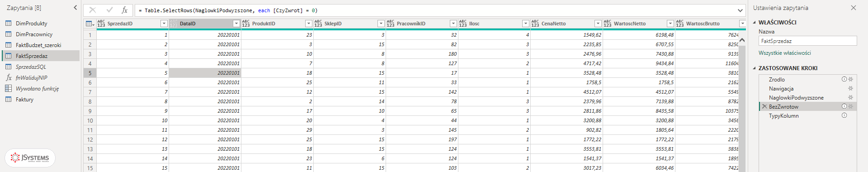The width and height of the screenshot is (868, 172).
Task: Select the SprzedazSQL query
Action: point(41,67)
